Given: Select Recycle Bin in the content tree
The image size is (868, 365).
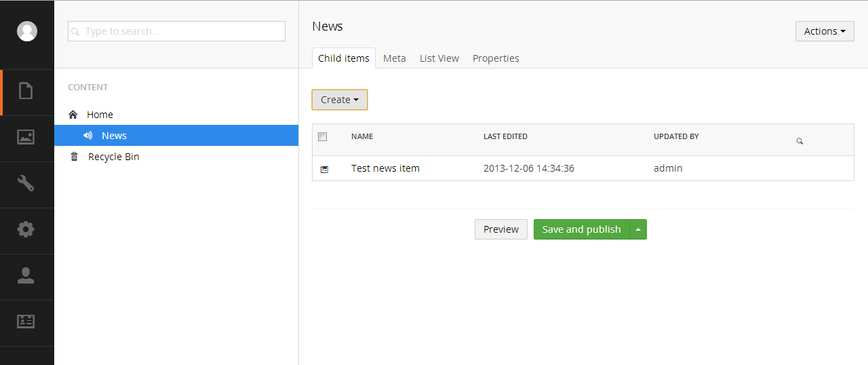Looking at the screenshot, I should (113, 157).
